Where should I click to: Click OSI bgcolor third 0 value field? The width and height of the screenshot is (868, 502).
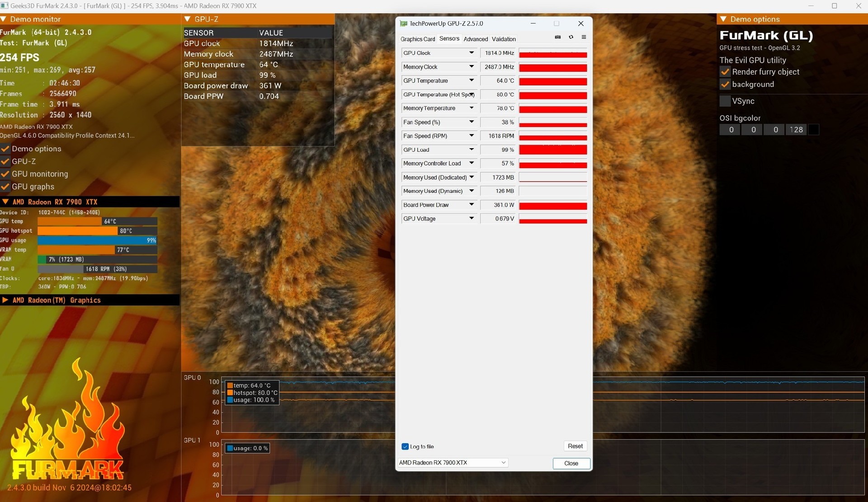point(774,130)
